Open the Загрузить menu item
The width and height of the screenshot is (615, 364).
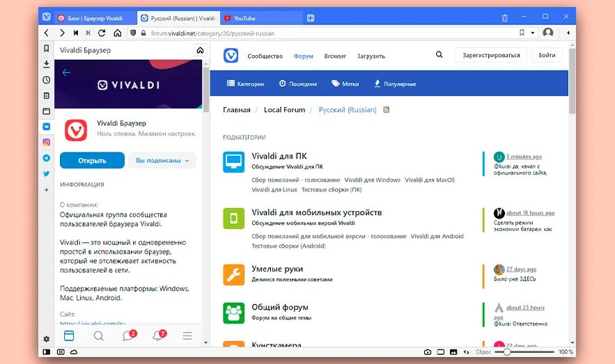tap(371, 56)
